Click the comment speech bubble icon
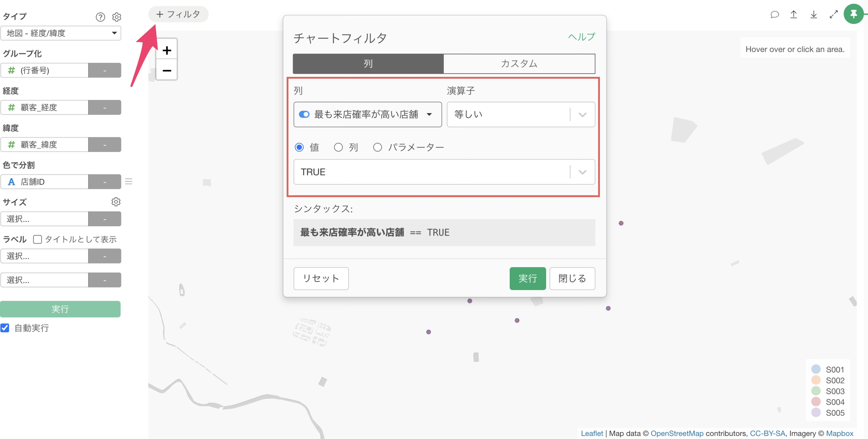Screen dimensions: 868x439 [x=774, y=14]
